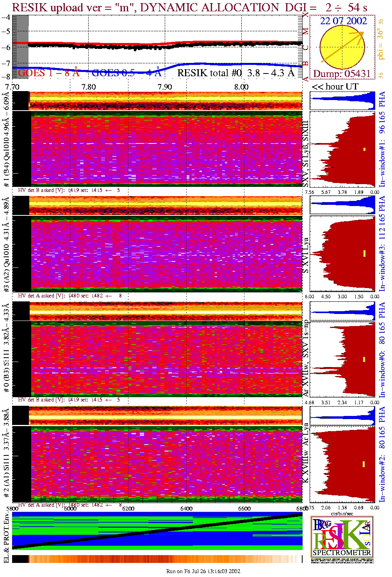
Task: Open the channel #0 (B3) spectrogram panel
Action: 157,359
